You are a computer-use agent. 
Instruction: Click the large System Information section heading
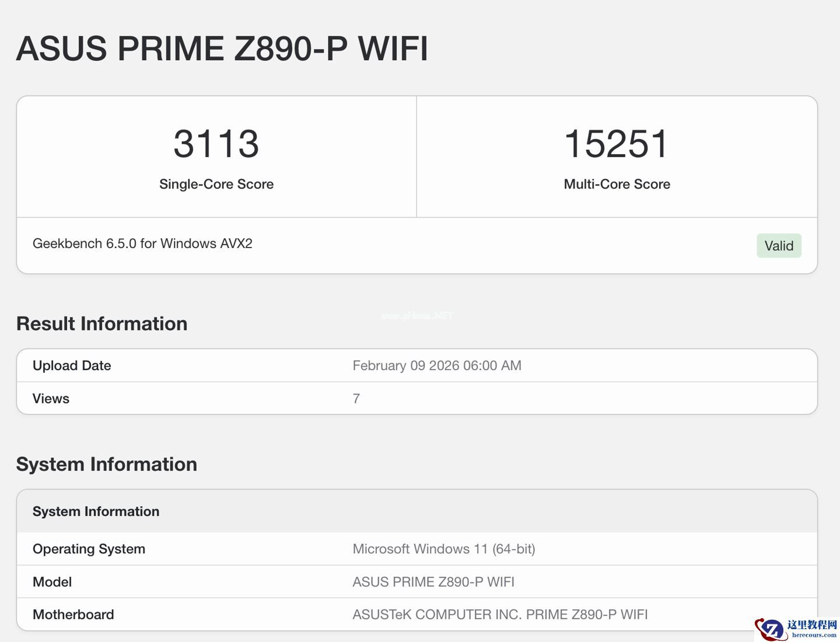pos(107,465)
